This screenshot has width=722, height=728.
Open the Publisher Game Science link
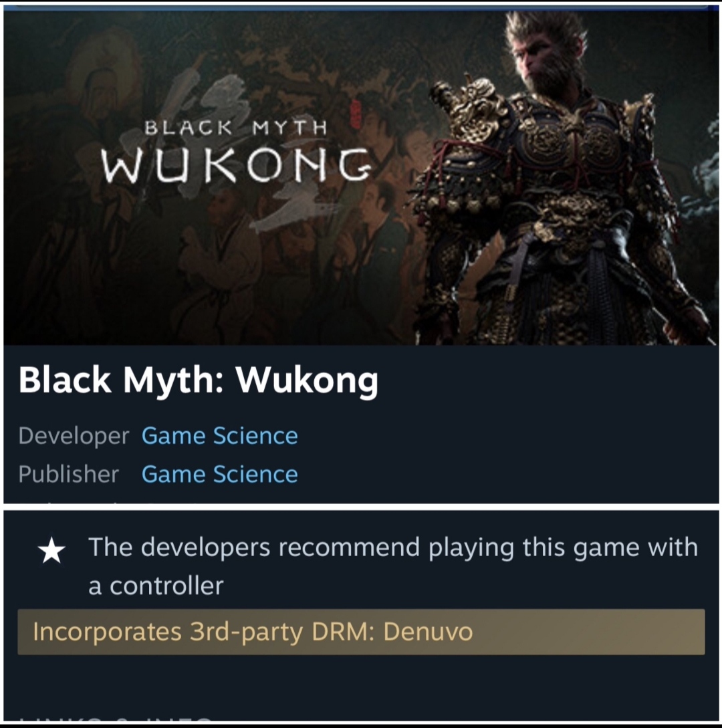pyautogui.click(x=220, y=474)
